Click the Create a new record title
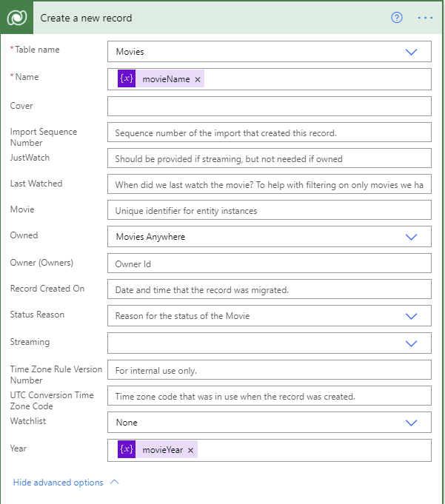This screenshot has height=504, width=445. coord(86,18)
